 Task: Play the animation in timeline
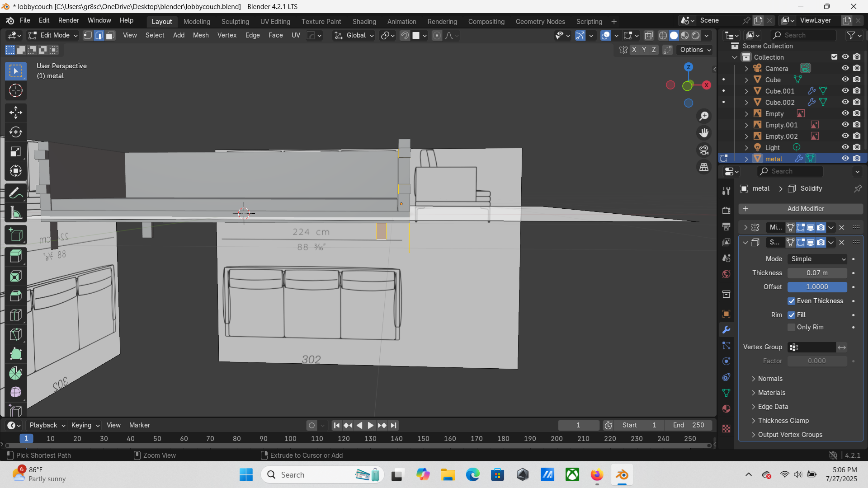click(370, 425)
